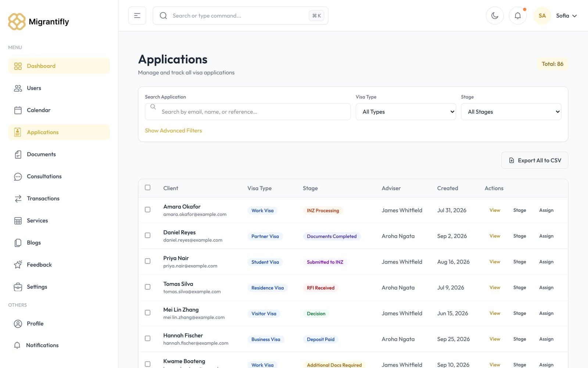Click the Migrantifly logo icon
Image resolution: width=588 pixels, height=368 pixels.
17,22
